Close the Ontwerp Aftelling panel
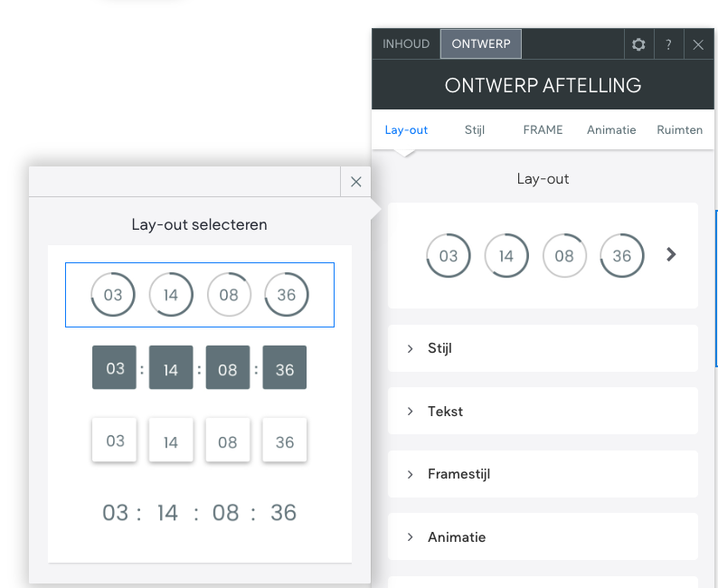 click(698, 44)
